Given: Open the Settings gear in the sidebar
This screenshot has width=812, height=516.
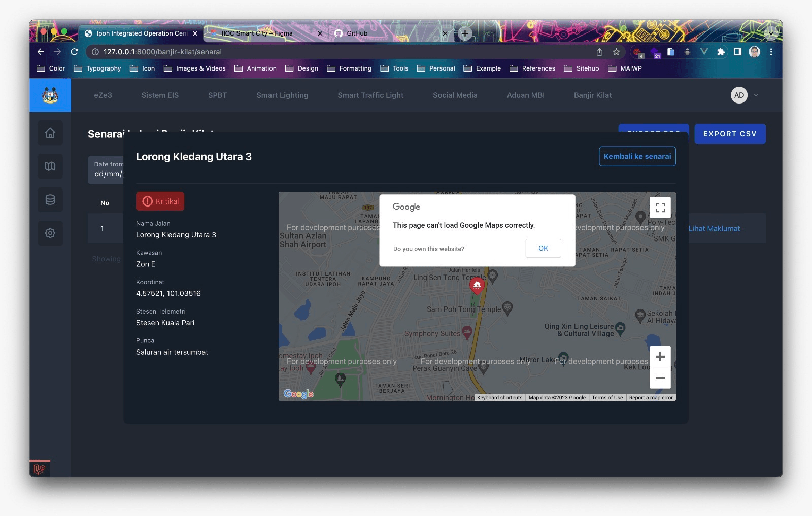Looking at the screenshot, I should pos(50,233).
